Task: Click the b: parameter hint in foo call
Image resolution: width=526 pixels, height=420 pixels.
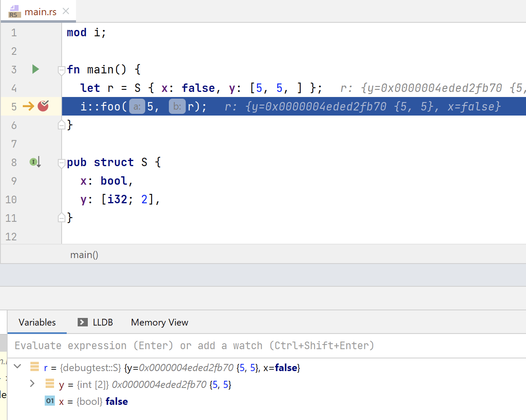Action: [x=177, y=107]
